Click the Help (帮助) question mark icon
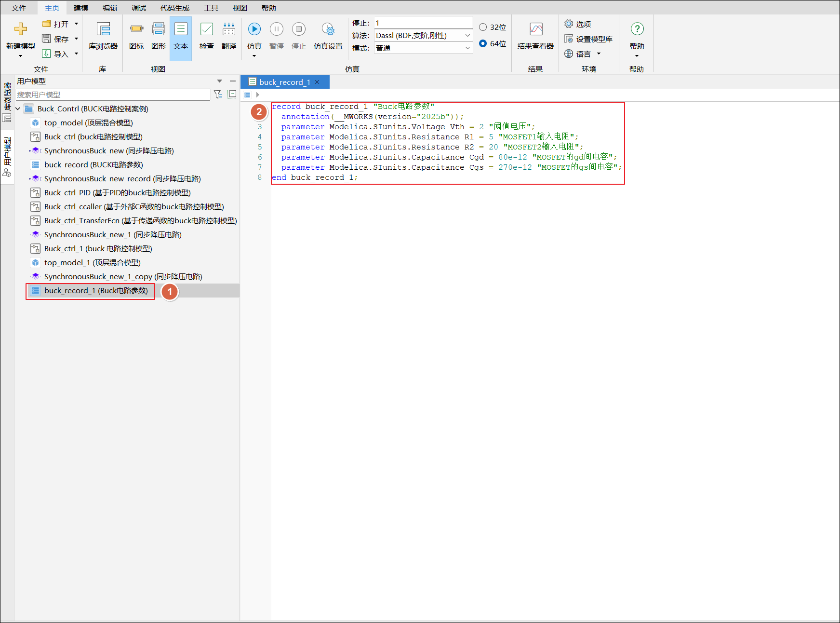Screen dimensions: 840x623 [x=637, y=29]
